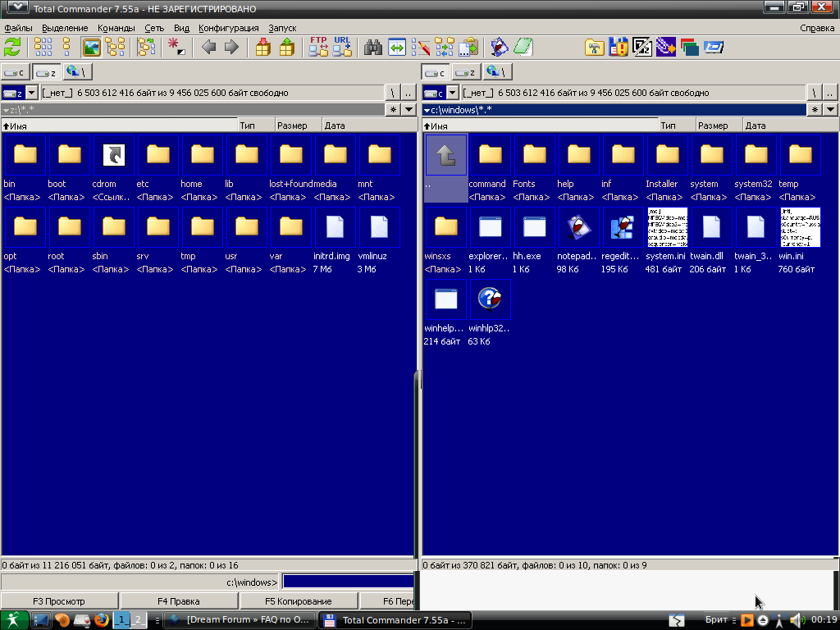840x630 pixels.
Task: Click F5 Копирование button
Action: [x=299, y=601]
